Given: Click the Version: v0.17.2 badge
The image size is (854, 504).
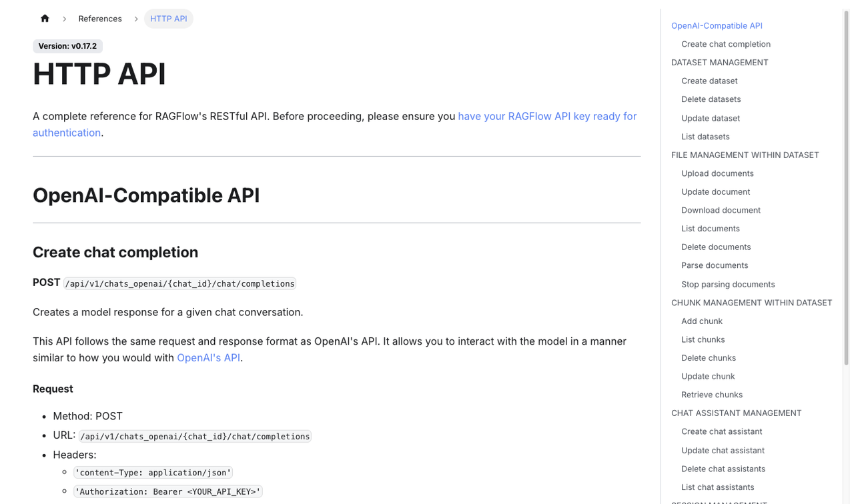Looking at the screenshot, I should tap(67, 46).
